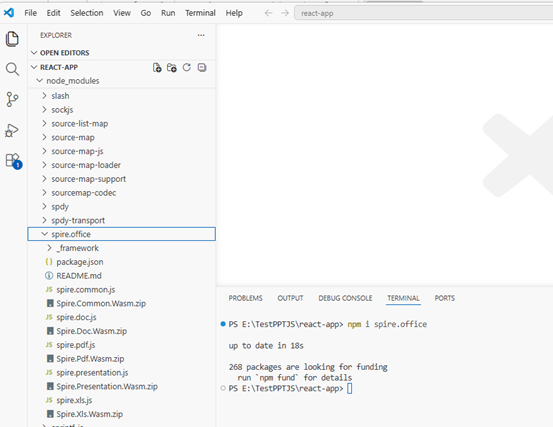Viewport: 553px width, 427px height.
Task: Go forward using the right arrow
Action: [285, 13]
